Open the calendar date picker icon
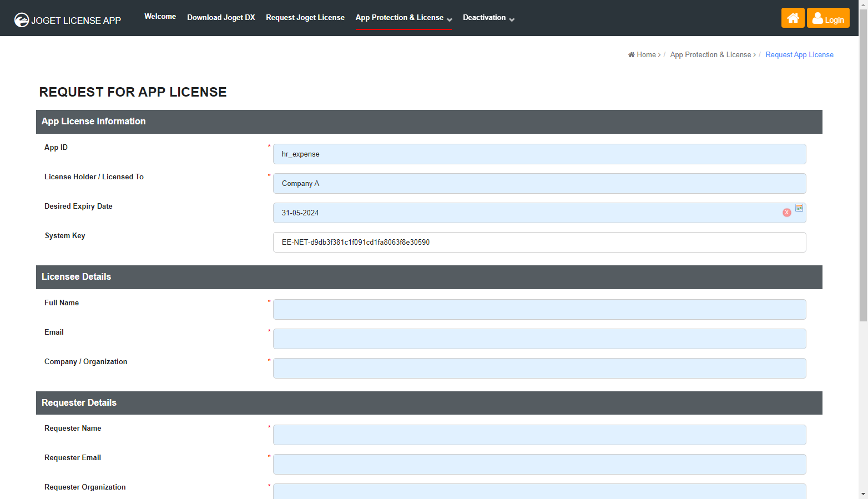868x499 pixels. pyautogui.click(x=799, y=208)
